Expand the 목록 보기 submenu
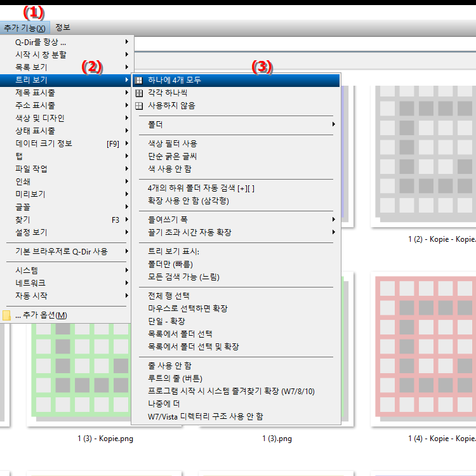The height and width of the screenshot is (476, 476). [65, 67]
